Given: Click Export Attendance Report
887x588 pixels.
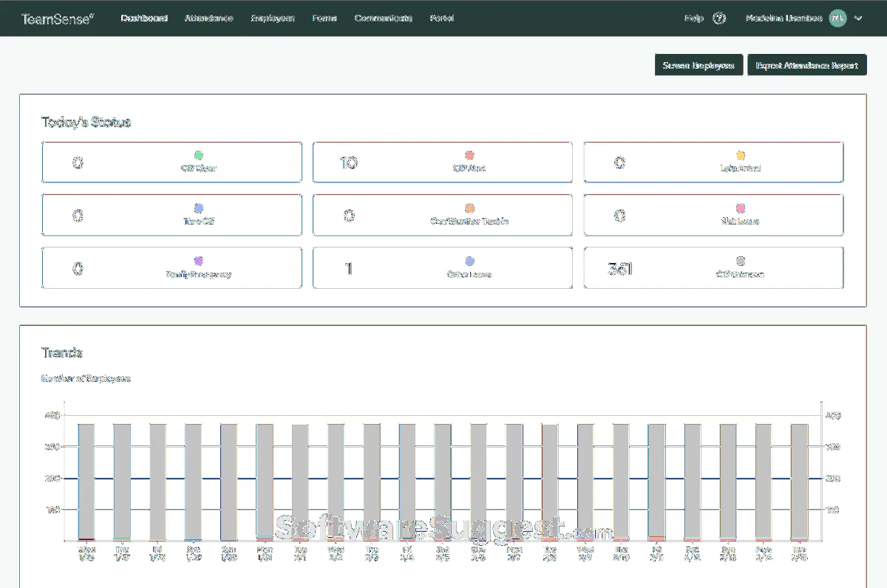Looking at the screenshot, I should [x=806, y=65].
